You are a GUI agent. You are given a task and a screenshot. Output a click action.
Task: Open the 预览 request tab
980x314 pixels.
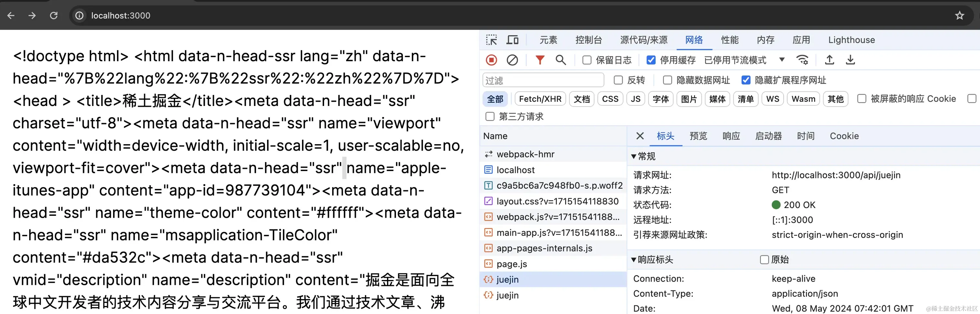(x=698, y=136)
